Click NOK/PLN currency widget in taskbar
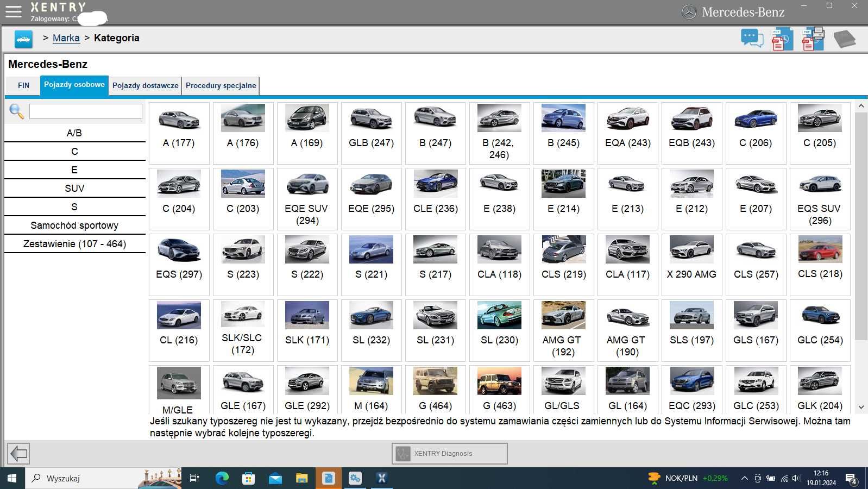Screen dimensions: 868x489 (688, 478)
